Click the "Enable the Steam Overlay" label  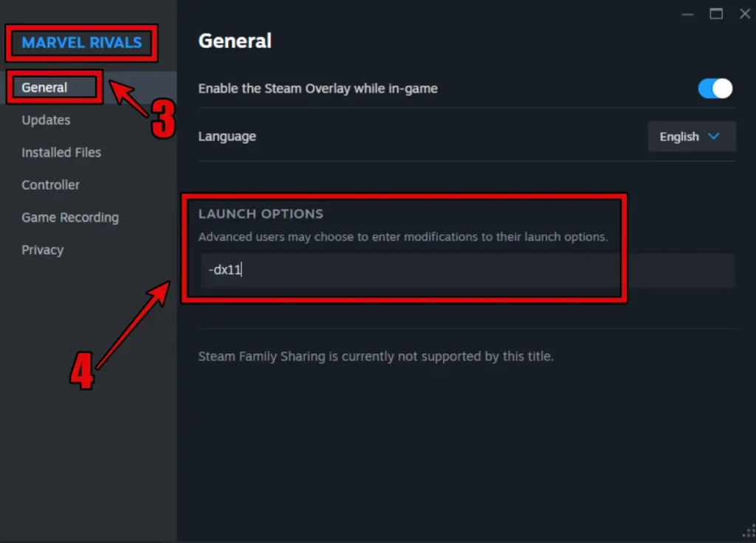click(x=317, y=89)
